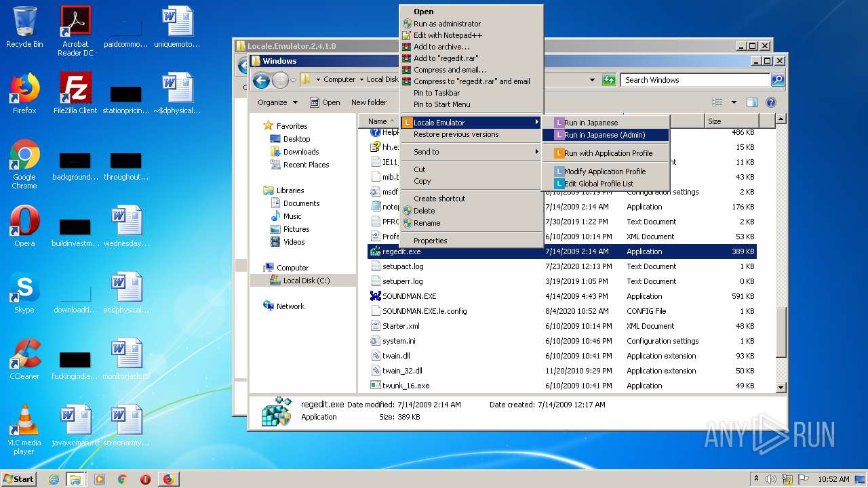Viewport: 868px width, 488px height.
Task: Click the Open toolbar button
Action: coord(325,102)
